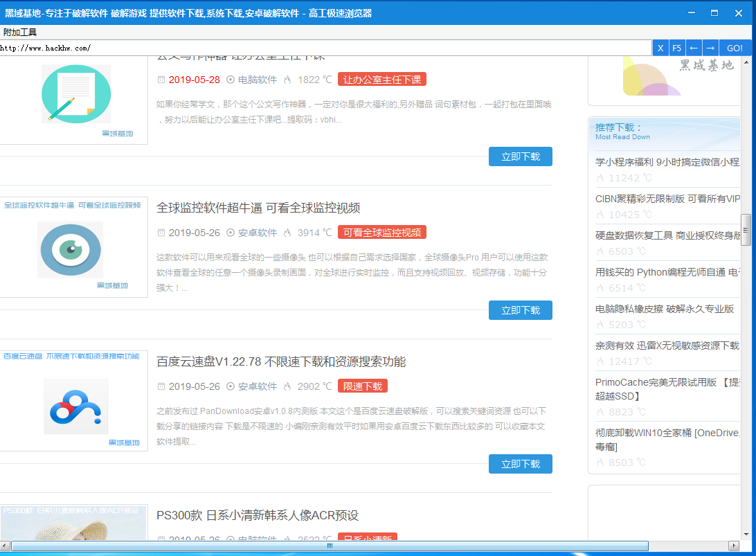Click the PS300款 hat photo thumbnail

73,523
